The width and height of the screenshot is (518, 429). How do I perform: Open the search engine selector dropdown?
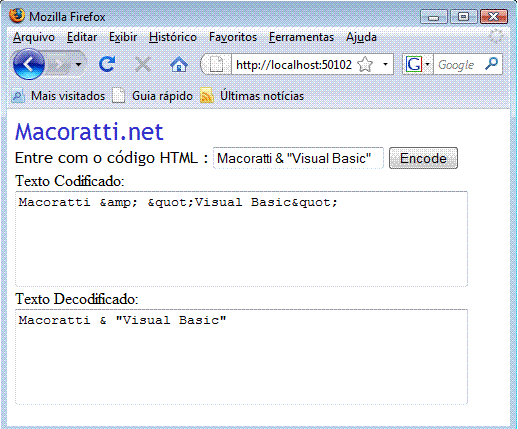[x=428, y=64]
